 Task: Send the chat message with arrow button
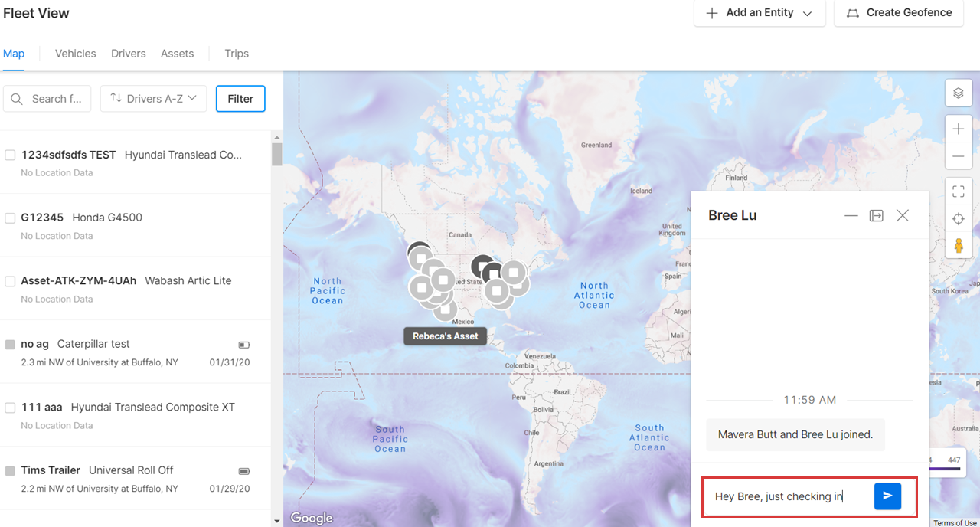coord(887,496)
